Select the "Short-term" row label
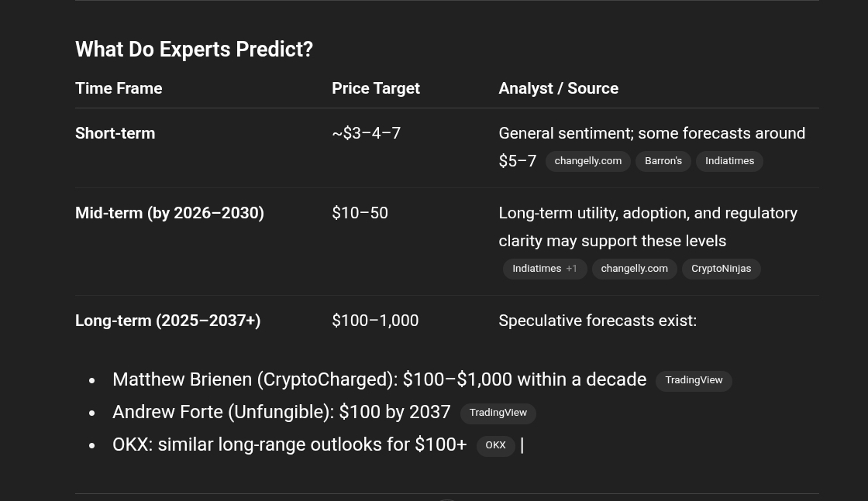Viewport: 868px width, 501px height. point(115,133)
